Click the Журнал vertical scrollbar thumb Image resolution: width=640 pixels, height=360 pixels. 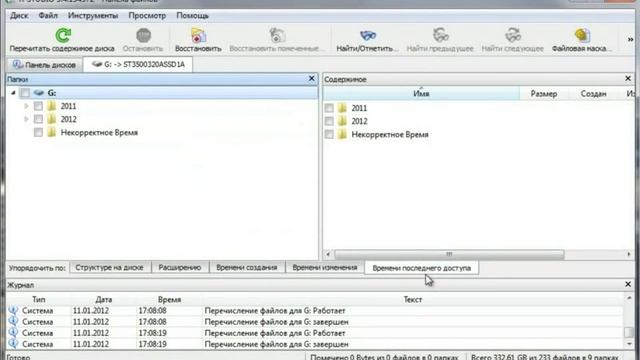pyautogui.click(x=629, y=332)
